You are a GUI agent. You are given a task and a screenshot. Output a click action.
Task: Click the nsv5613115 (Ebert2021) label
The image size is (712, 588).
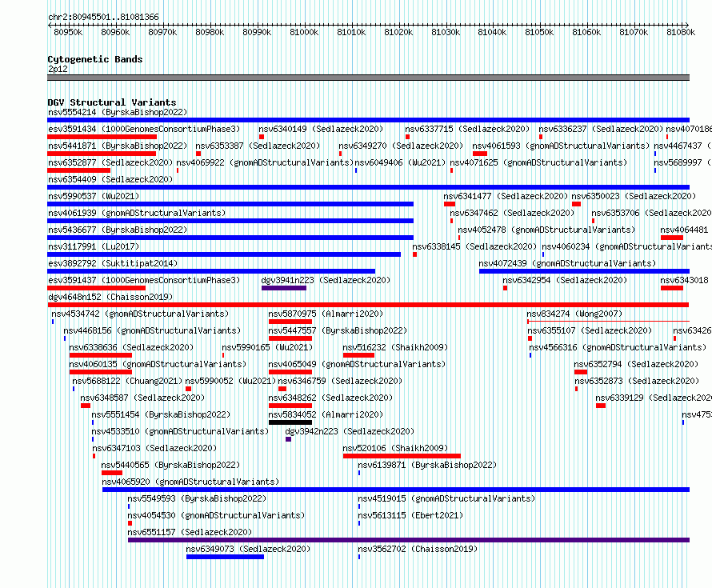click(x=410, y=515)
